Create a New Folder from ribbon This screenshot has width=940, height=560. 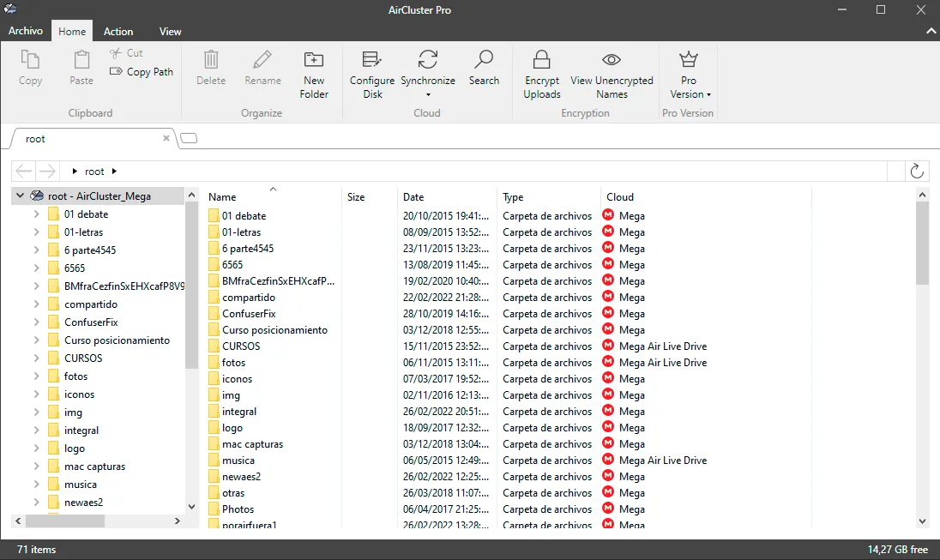click(x=314, y=75)
